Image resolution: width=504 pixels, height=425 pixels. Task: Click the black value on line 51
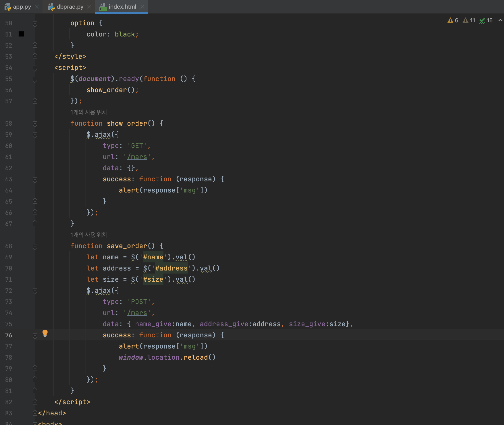[x=125, y=34]
